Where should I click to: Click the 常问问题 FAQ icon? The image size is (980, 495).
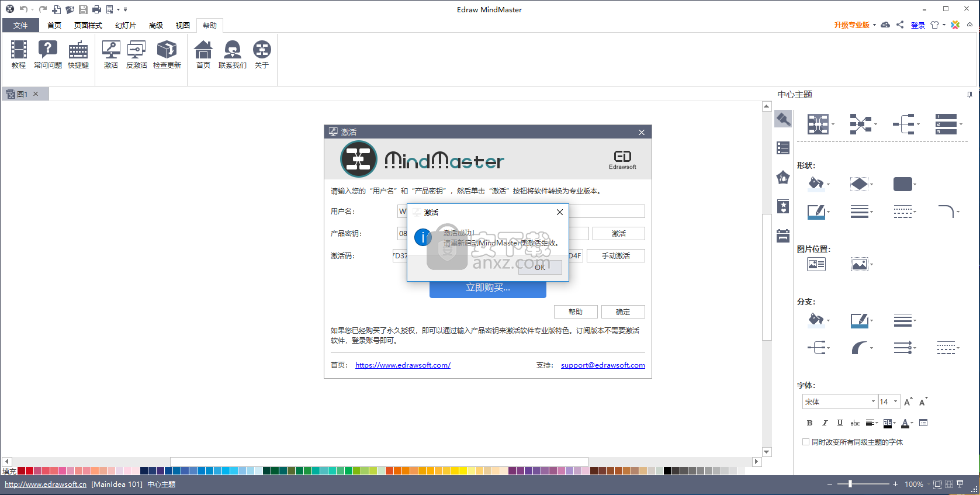tap(48, 54)
